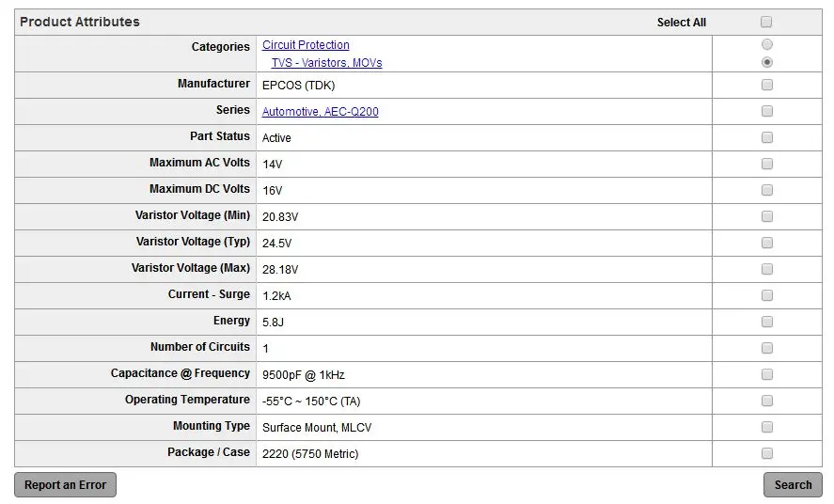Select the Circuit Protection radio button

pyautogui.click(x=767, y=44)
